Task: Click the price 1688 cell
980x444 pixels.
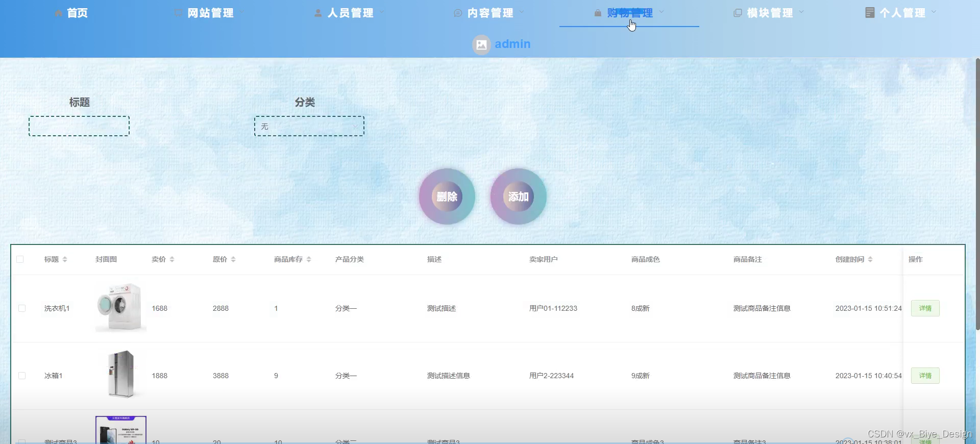Action: 159,308
